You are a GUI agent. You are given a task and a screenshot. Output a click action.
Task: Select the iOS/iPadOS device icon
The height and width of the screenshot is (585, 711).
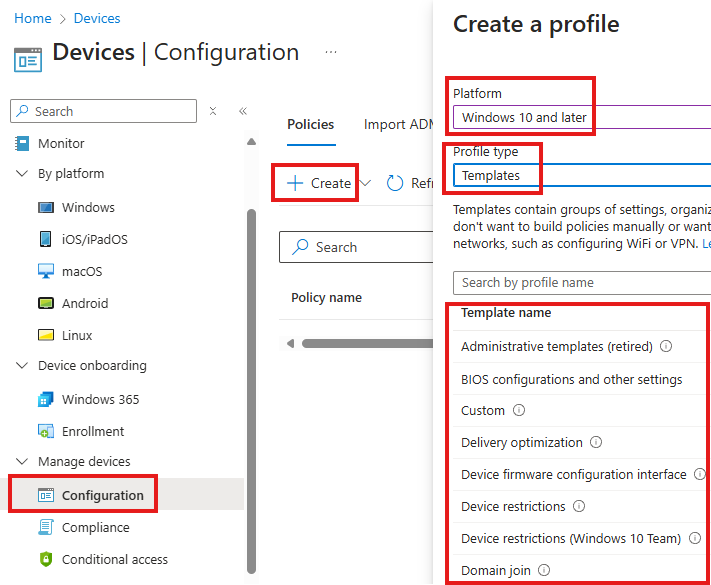(x=45, y=239)
